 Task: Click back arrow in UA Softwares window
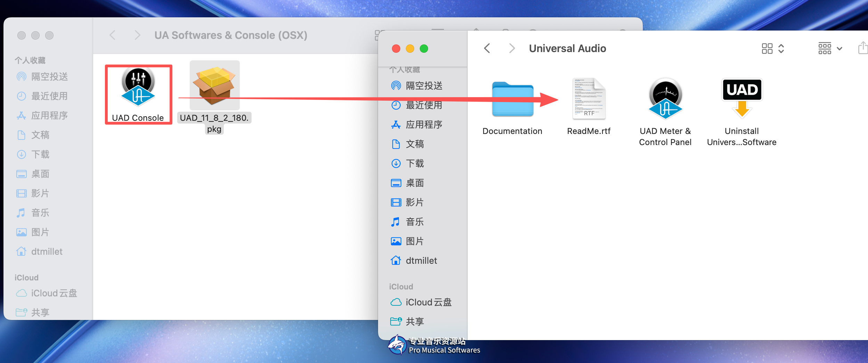pyautogui.click(x=112, y=35)
